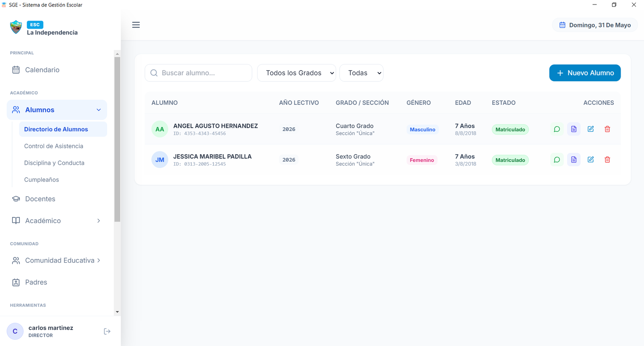The width and height of the screenshot is (644, 346).
Task: Click the ESC badge label
Action: tap(35, 25)
